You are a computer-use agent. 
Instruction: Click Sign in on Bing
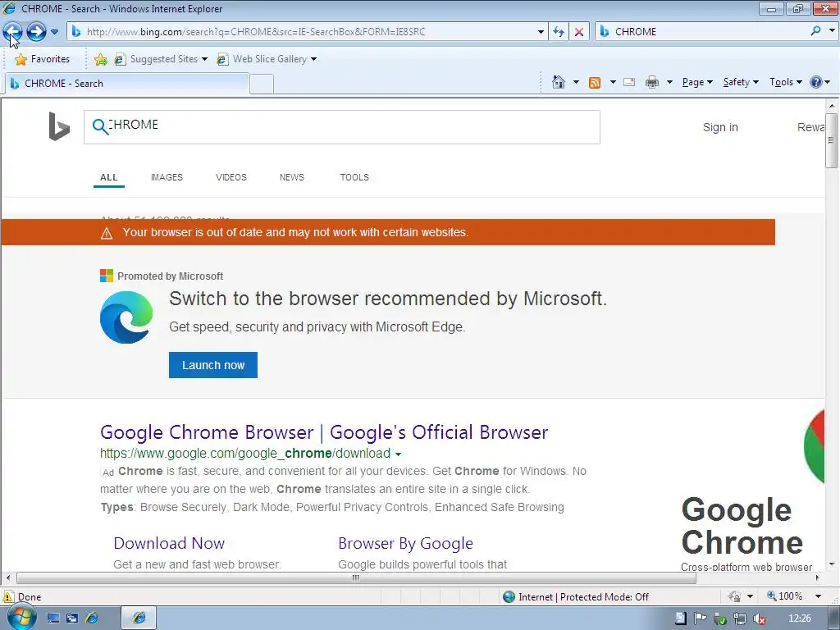720,127
